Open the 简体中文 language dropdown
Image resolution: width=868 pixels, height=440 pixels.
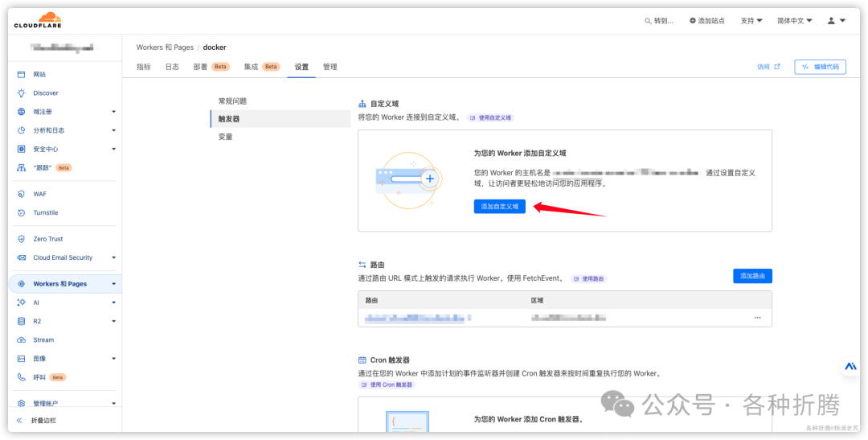(x=794, y=20)
